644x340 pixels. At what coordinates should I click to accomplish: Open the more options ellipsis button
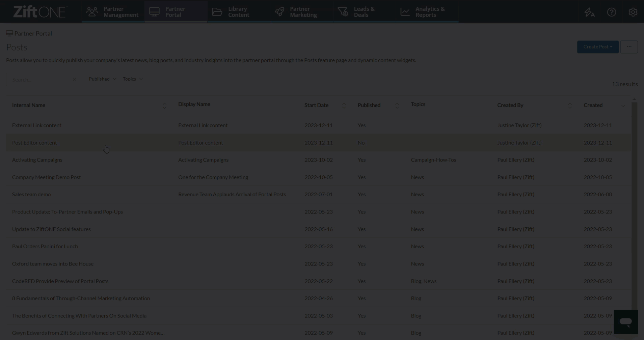(x=629, y=47)
